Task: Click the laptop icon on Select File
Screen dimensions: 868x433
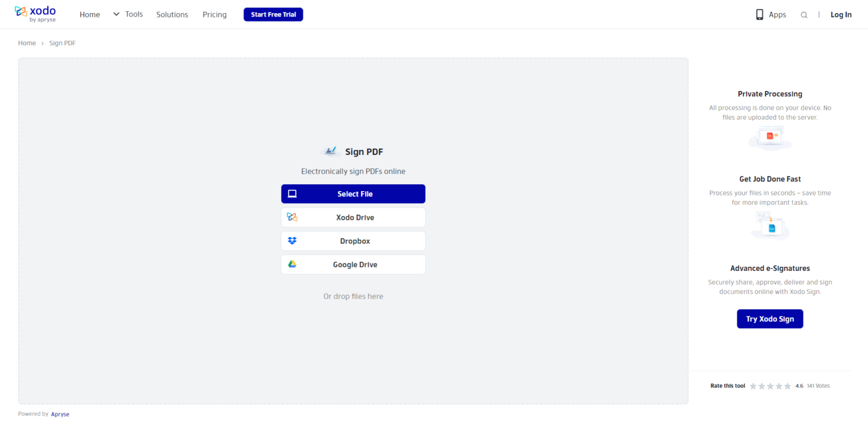Action: click(292, 193)
